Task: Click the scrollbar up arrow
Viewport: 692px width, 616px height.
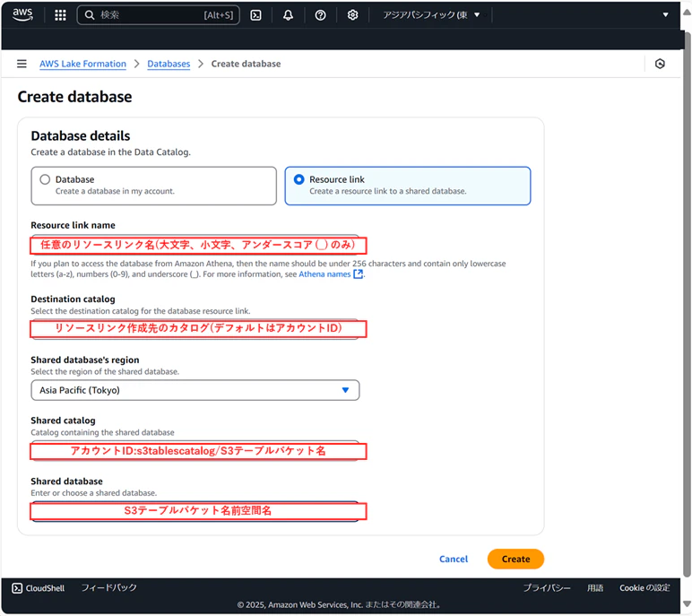Action: [688, 12]
